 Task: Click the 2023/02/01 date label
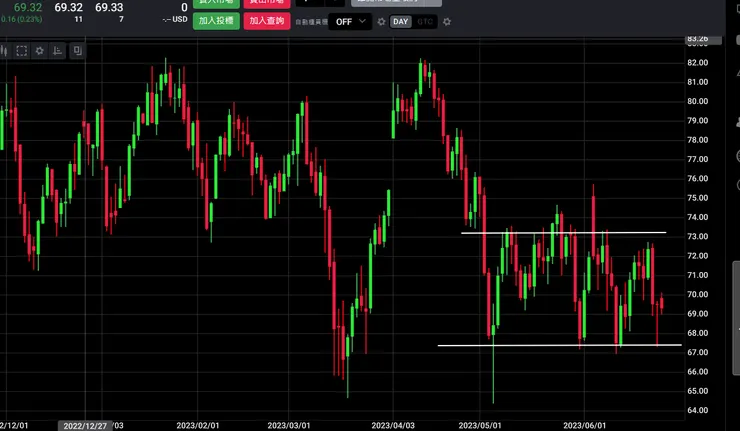point(198,425)
